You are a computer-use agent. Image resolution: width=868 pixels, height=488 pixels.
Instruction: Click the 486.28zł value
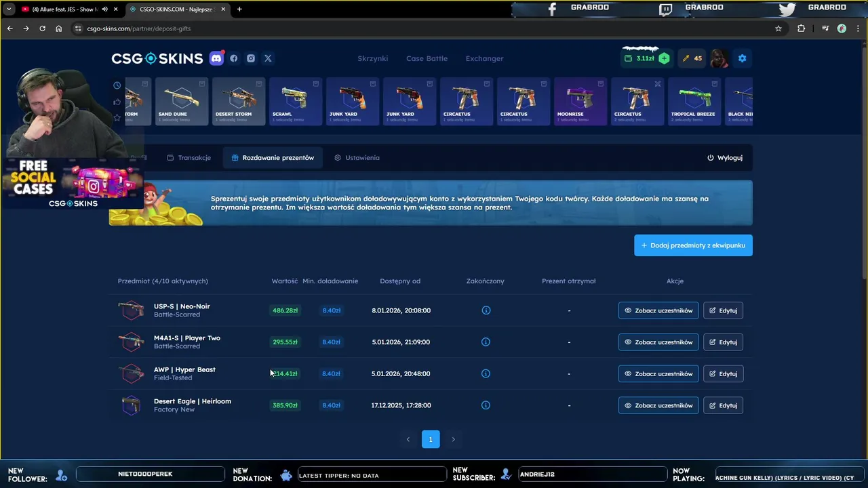click(x=285, y=310)
